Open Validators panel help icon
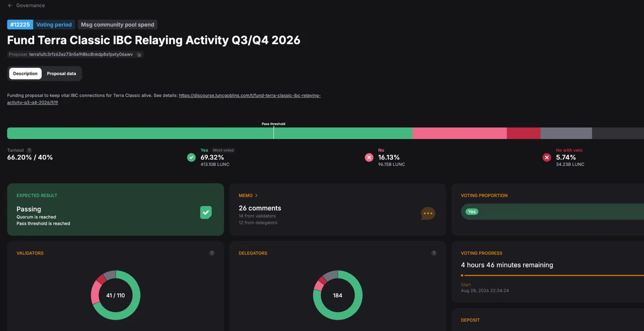Viewport: 644px width, 331px height. pyautogui.click(x=212, y=253)
